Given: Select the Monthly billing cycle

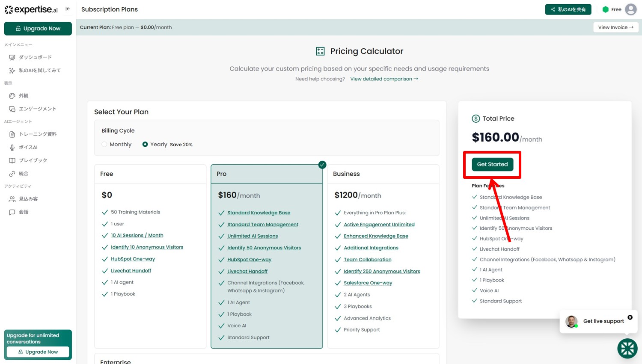Looking at the screenshot, I should pos(104,145).
